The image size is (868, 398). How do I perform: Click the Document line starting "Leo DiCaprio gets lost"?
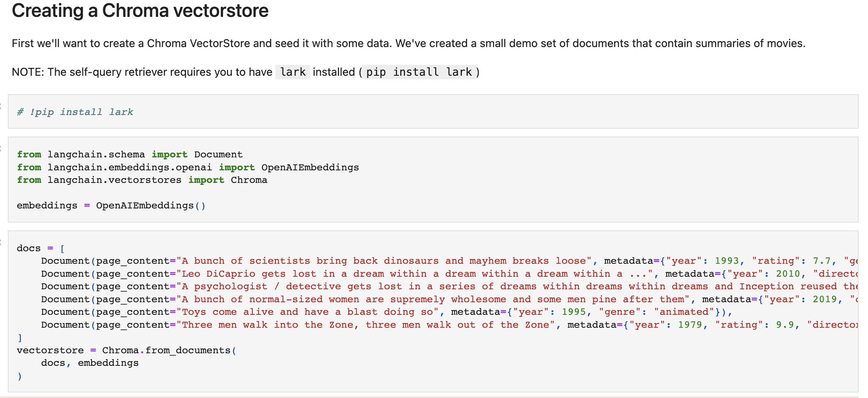[449, 274]
